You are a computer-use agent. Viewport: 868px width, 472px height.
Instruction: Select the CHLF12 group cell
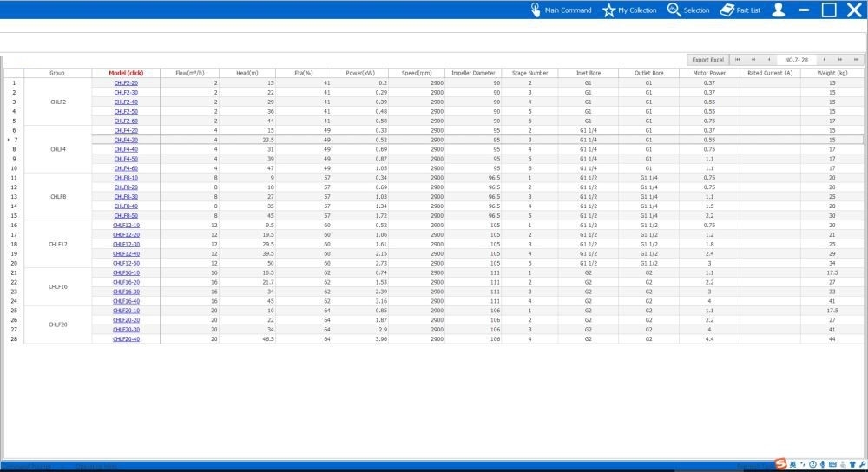58,245
